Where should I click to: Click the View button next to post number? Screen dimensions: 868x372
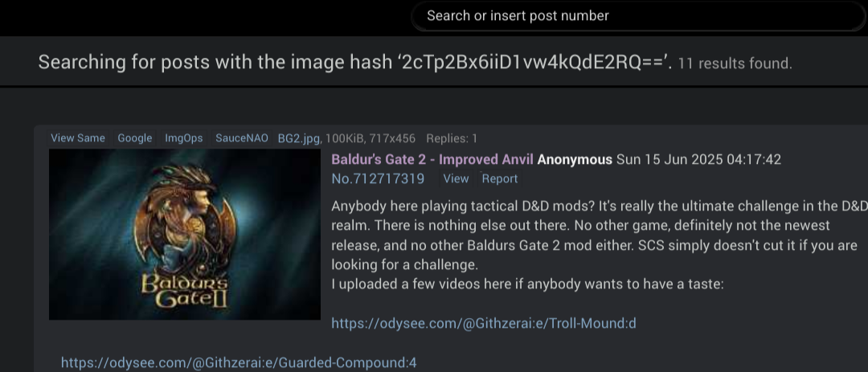tap(457, 179)
